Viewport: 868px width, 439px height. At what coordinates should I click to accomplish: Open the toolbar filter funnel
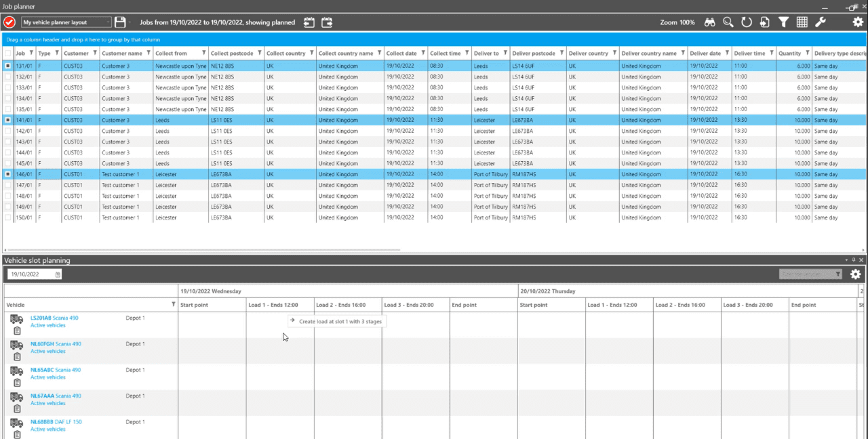tap(783, 22)
